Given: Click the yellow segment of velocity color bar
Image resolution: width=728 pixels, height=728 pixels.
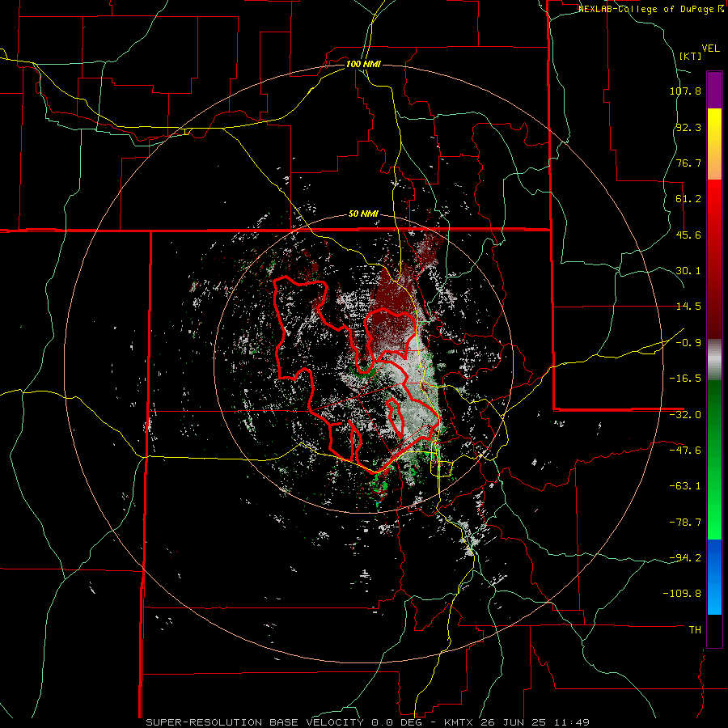Looking at the screenshot, I should (714, 144).
